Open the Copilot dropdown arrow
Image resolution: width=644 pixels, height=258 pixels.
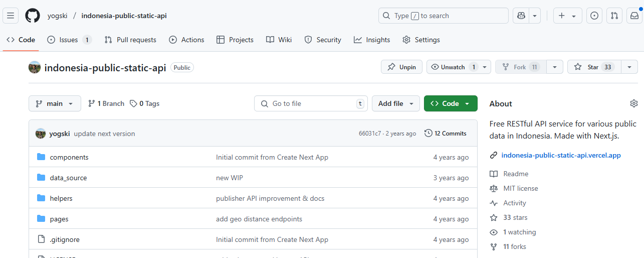[535, 16]
